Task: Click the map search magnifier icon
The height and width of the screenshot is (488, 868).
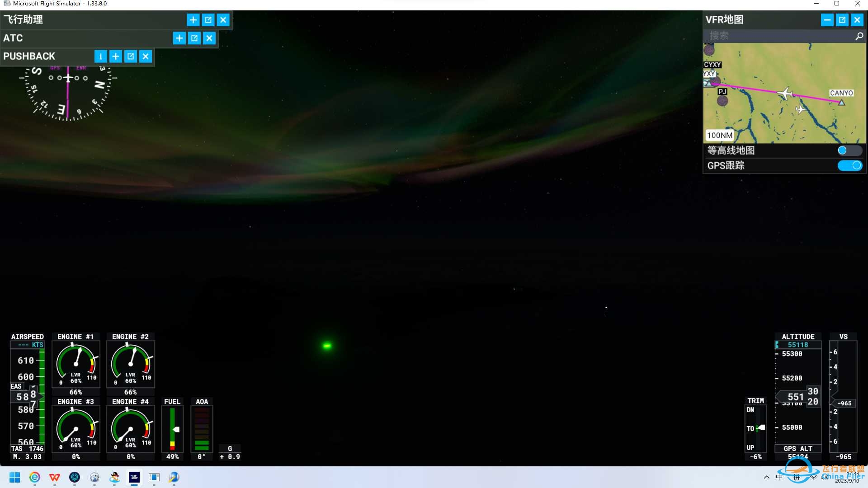Action: click(x=859, y=36)
